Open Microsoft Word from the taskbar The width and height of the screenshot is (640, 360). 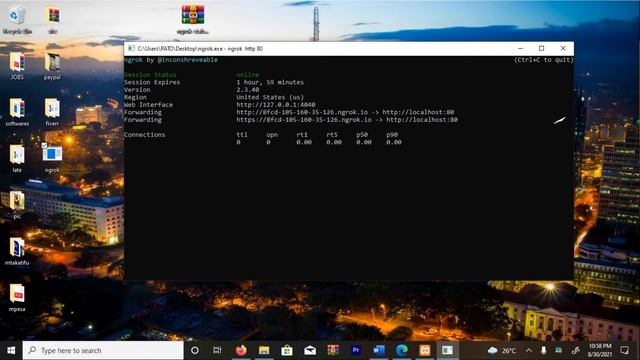pyautogui.click(x=379, y=350)
